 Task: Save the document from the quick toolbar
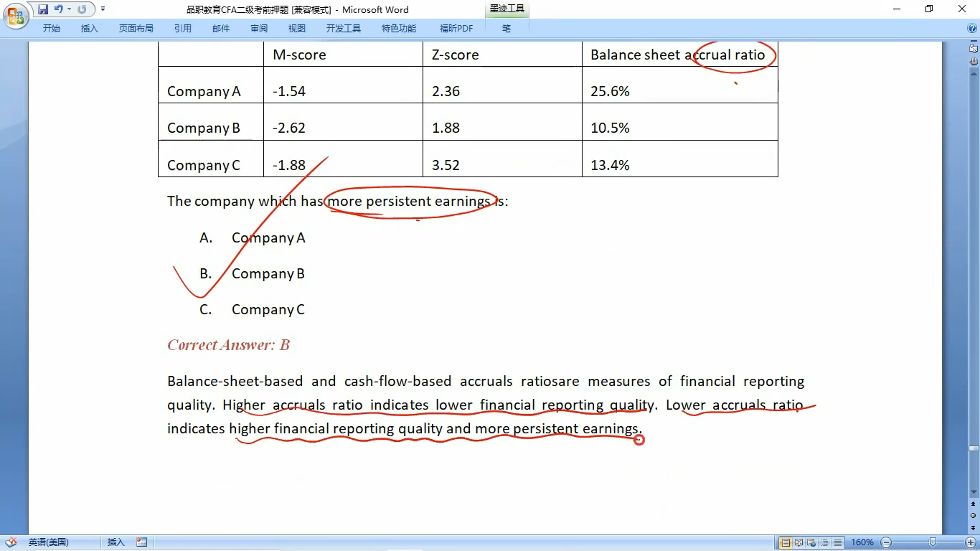click(x=43, y=9)
